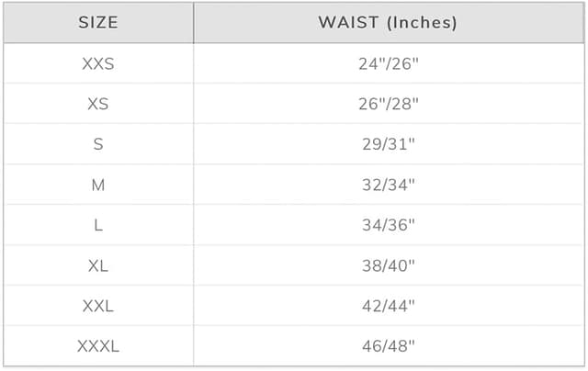Click the vertical divider between header columns
This screenshot has width=588, height=371.
tap(194, 23)
